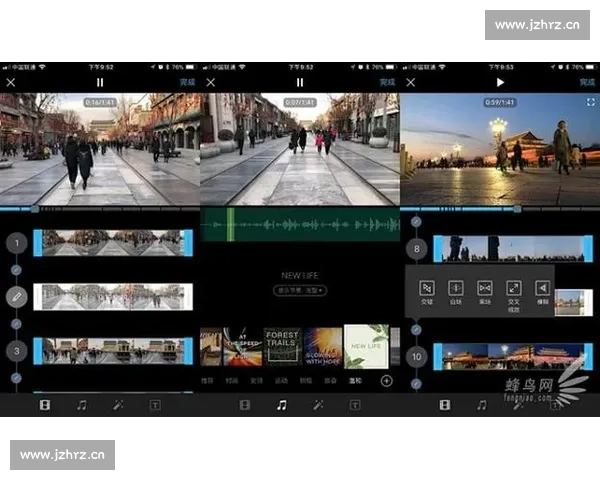Screen dimensions: 600x480
Task: Pause playback in the left phone screen
Action: click(99, 82)
